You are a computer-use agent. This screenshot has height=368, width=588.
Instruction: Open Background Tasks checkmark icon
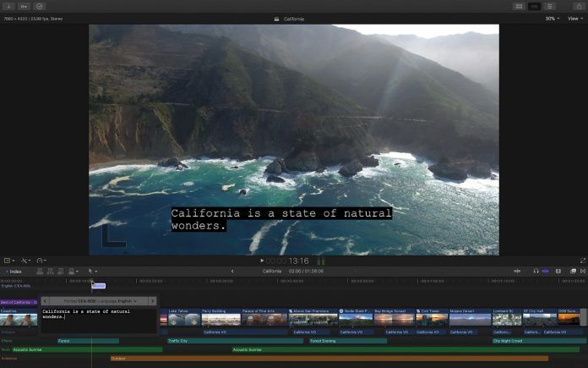tap(39, 7)
